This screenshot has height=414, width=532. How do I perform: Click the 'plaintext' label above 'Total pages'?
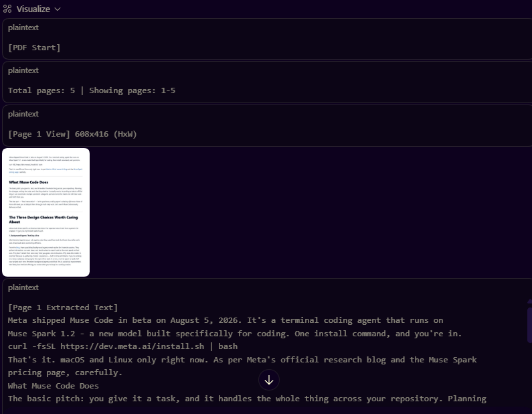point(23,70)
